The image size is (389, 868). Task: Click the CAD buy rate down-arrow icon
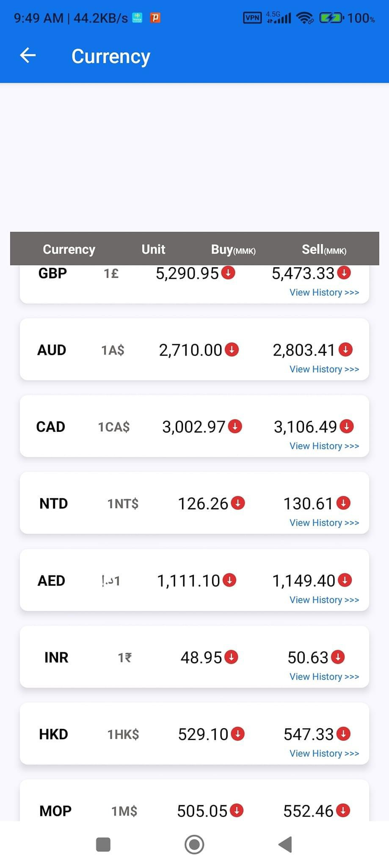pyautogui.click(x=235, y=426)
